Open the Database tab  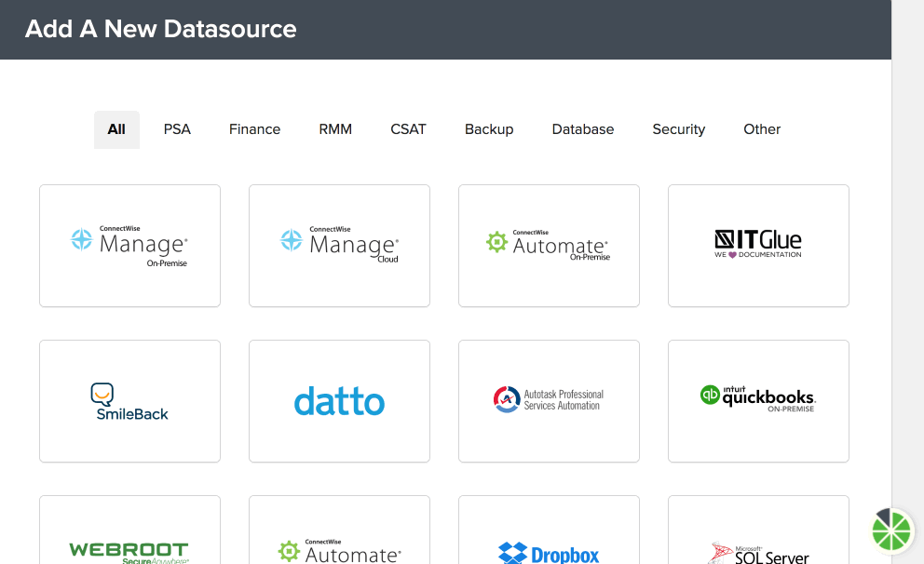(x=583, y=129)
